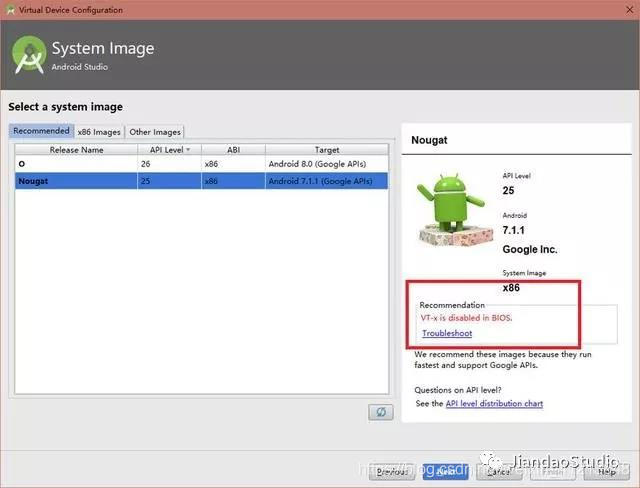Click the Help button
640x488 pixels.
pos(607,472)
